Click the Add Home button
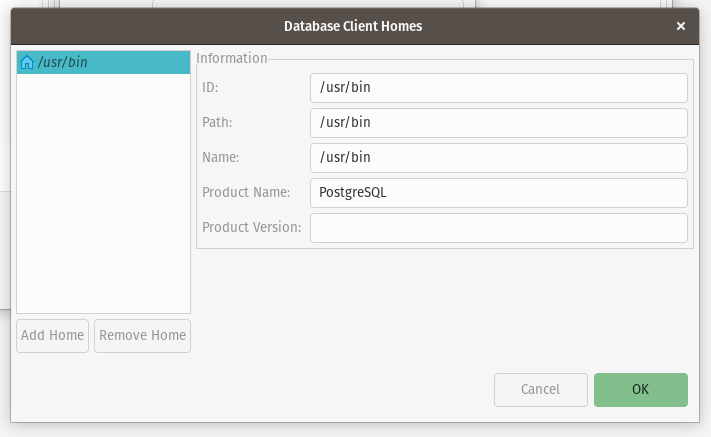 pyautogui.click(x=53, y=336)
